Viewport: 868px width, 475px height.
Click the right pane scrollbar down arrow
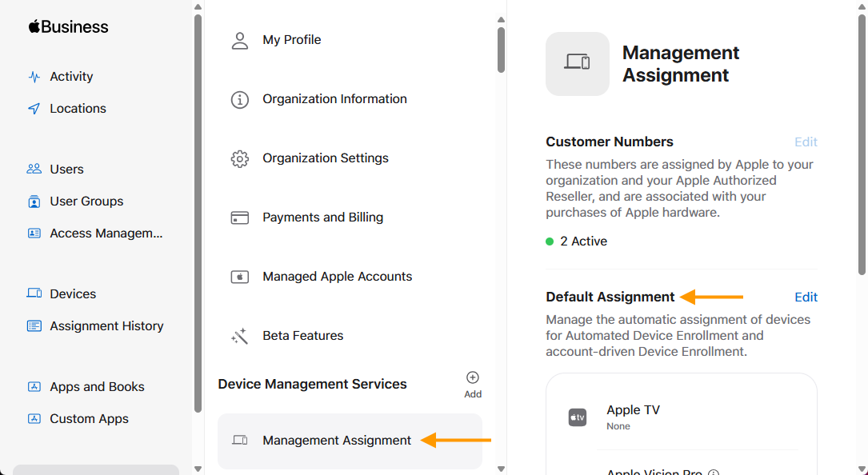click(x=862, y=469)
